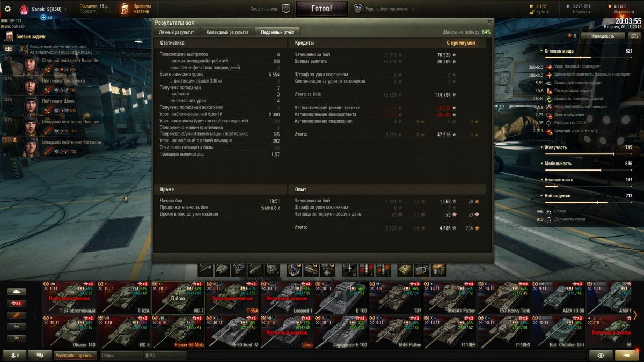
Task: Select the T-54 облегчённый tank
Action: 70,298
